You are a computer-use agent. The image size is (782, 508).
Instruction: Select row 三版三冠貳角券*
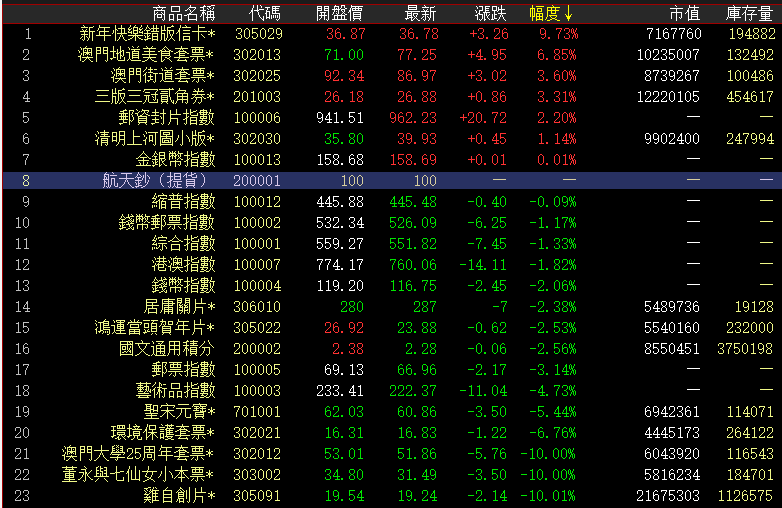coord(392,97)
